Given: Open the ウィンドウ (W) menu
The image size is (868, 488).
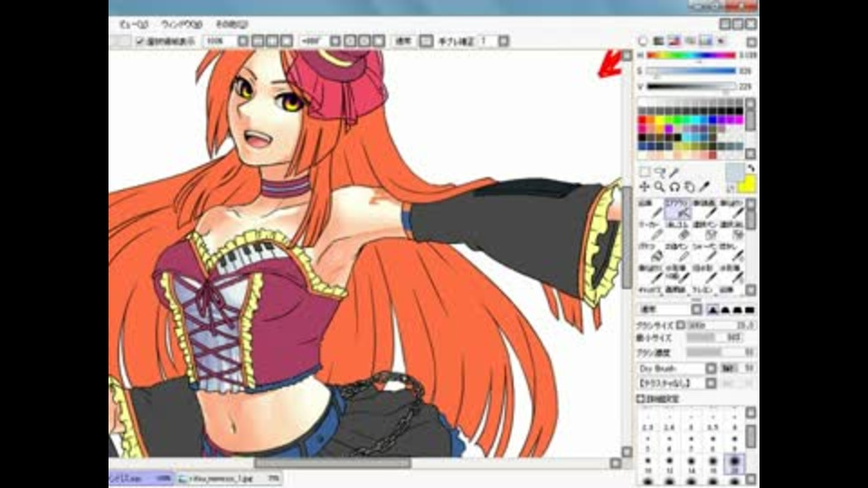Looking at the screenshot, I should click(181, 24).
